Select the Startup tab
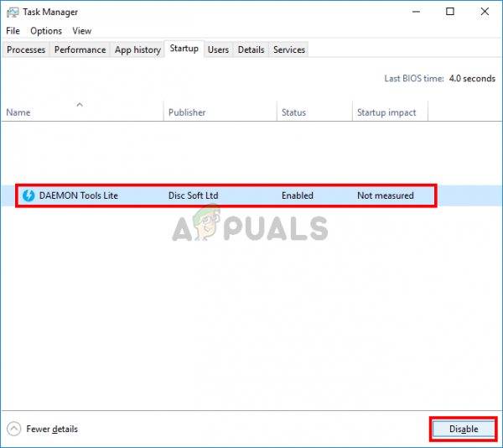Image resolution: width=503 pixels, height=448 pixels. tap(184, 49)
